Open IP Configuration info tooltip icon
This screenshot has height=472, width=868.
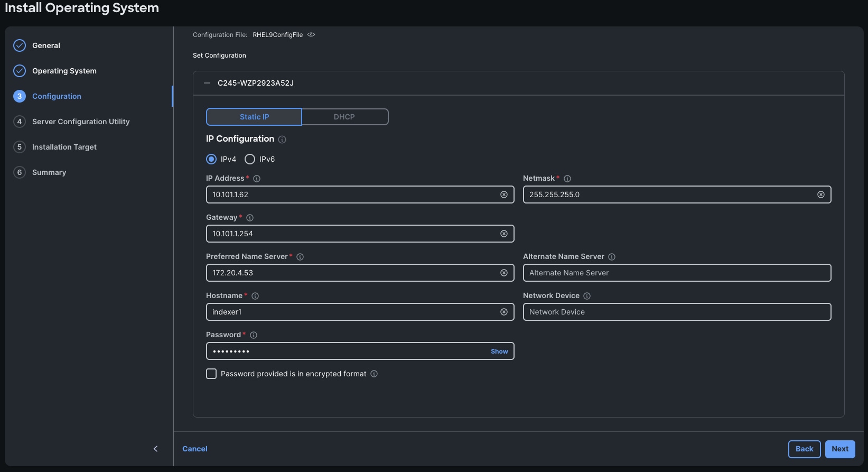point(282,140)
